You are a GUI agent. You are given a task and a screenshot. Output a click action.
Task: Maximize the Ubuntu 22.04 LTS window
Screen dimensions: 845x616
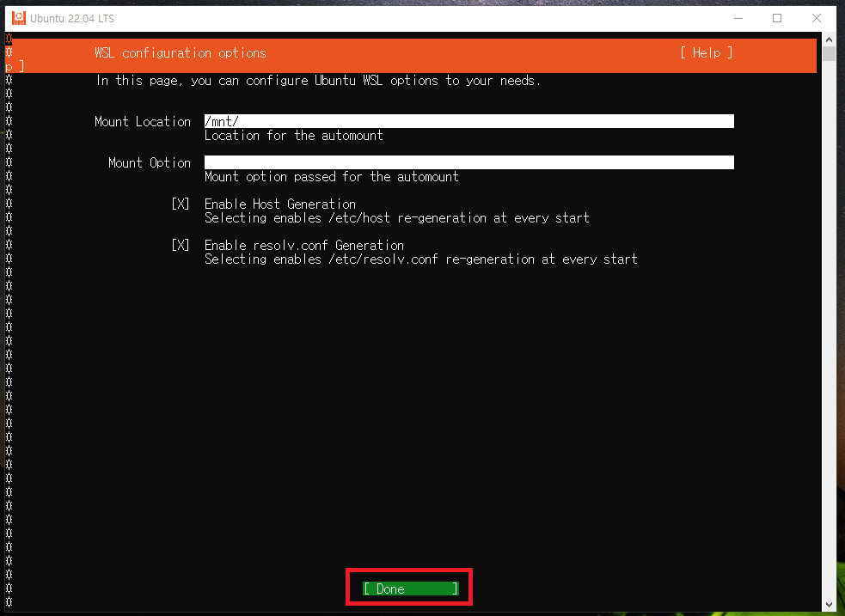[x=777, y=18]
